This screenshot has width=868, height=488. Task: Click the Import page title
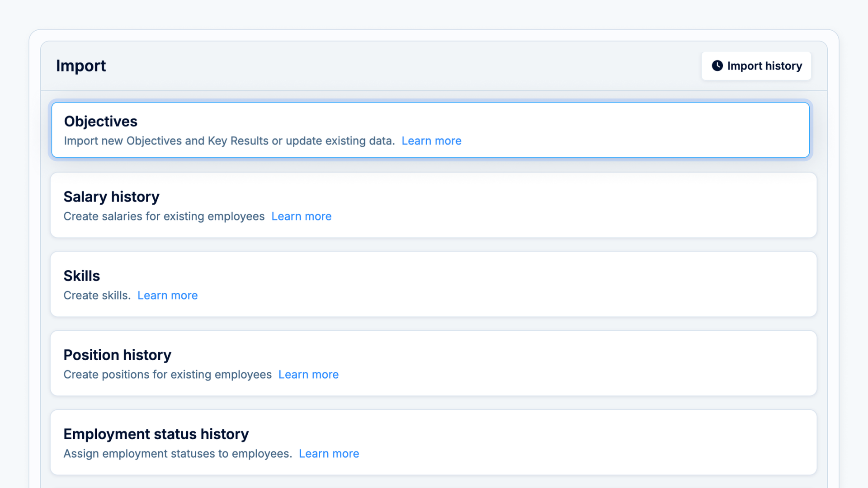click(81, 66)
